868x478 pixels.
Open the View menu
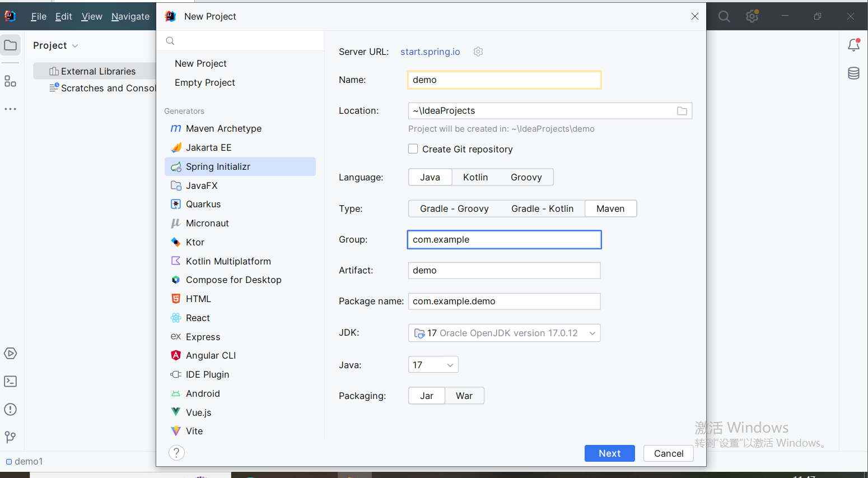[x=92, y=17]
